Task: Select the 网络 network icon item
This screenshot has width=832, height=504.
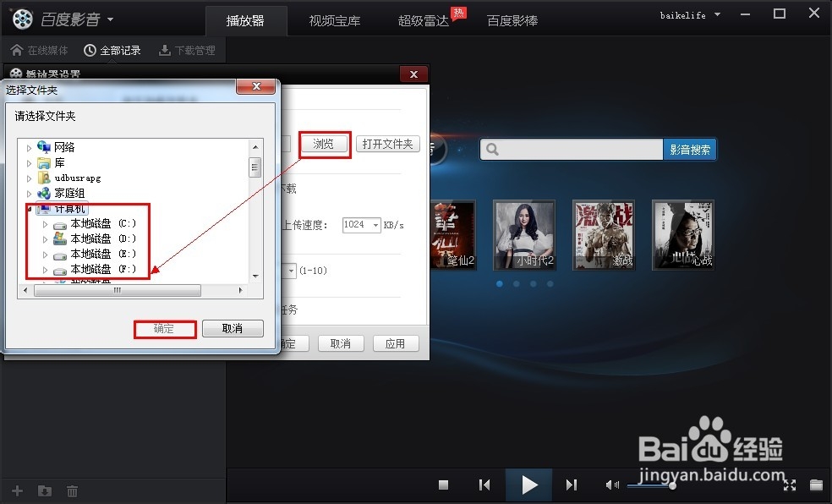Action: coord(56,147)
